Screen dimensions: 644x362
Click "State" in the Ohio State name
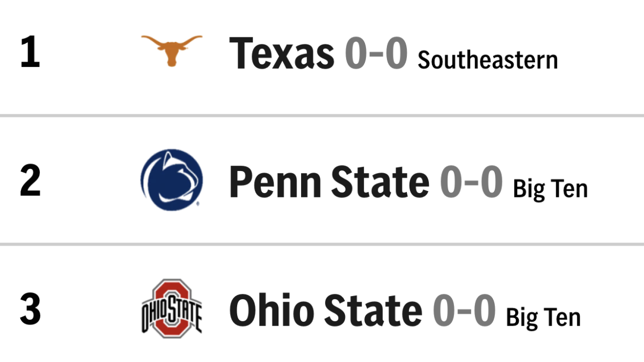point(374,310)
